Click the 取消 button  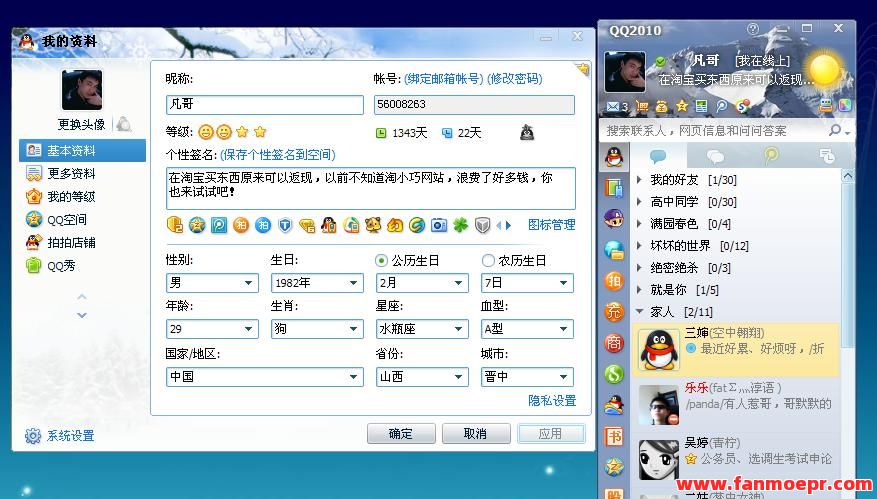[x=476, y=434]
